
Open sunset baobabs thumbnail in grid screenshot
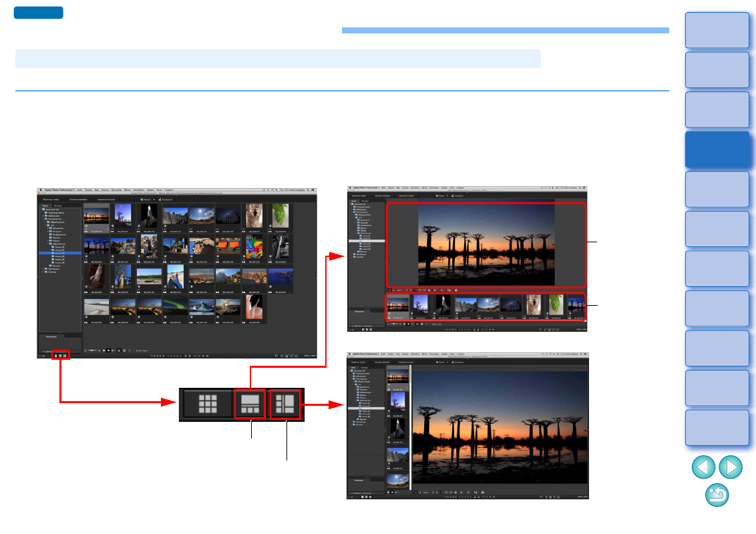click(96, 216)
